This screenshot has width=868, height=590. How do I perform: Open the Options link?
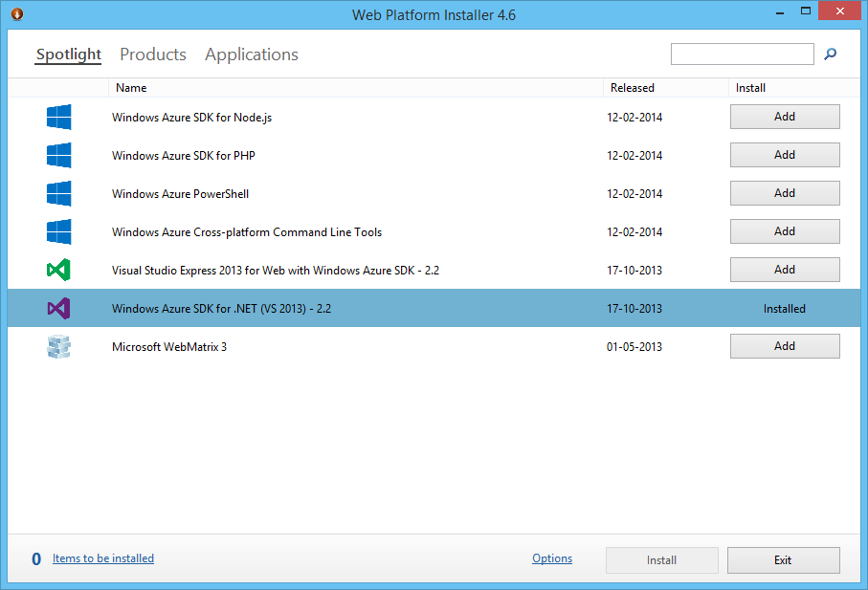pyautogui.click(x=552, y=558)
